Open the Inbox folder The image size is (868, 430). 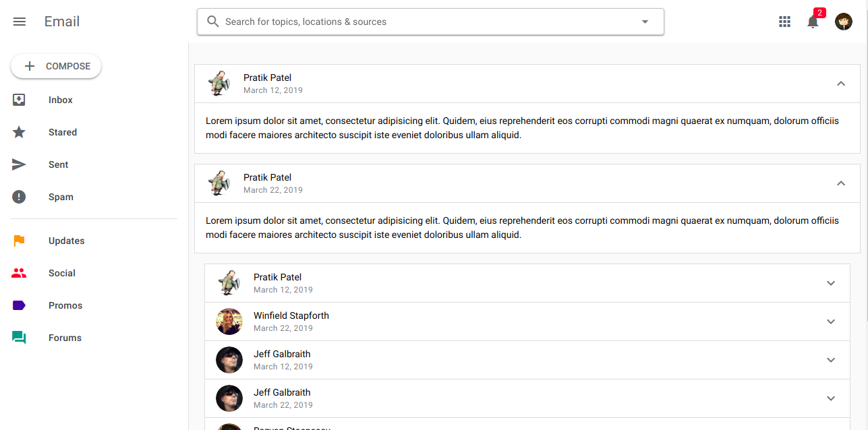pyautogui.click(x=94, y=100)
